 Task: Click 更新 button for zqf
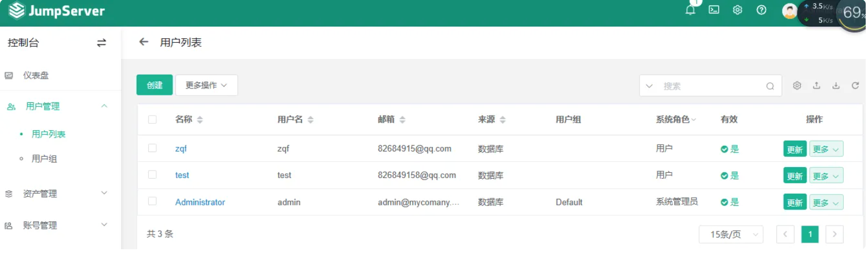(795, 149)
